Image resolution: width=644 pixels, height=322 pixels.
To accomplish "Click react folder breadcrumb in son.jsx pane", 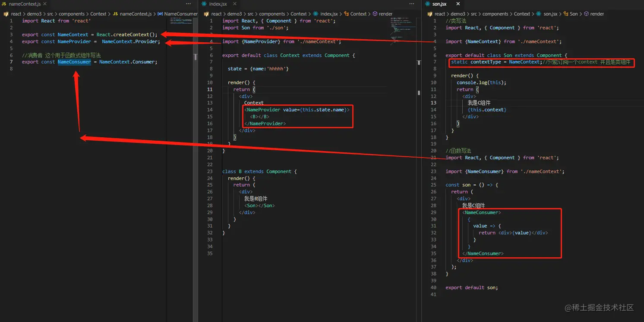I will click(x=440, y=14).
